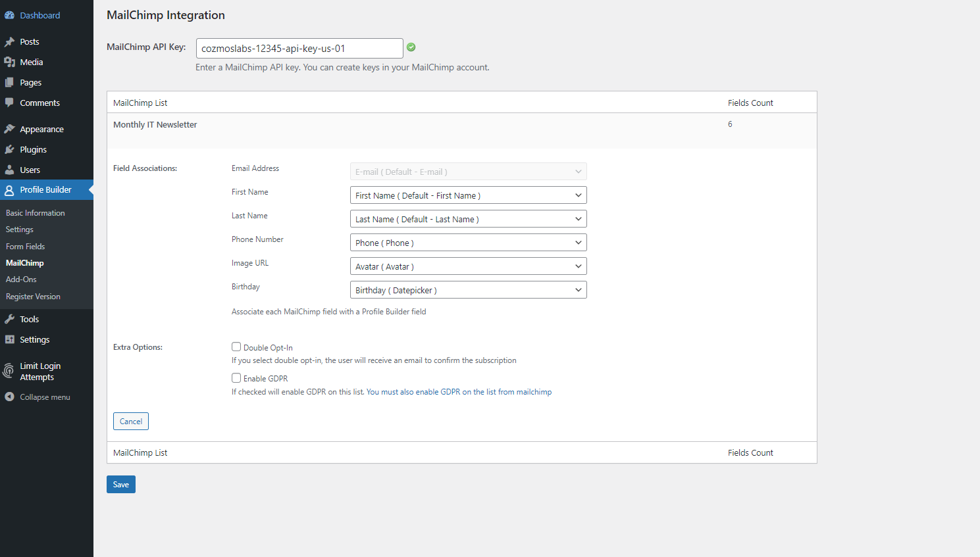The height and width of the screenshot is (557, 980).
Task: Click the Email Address field label
Action: pos(255,168)
